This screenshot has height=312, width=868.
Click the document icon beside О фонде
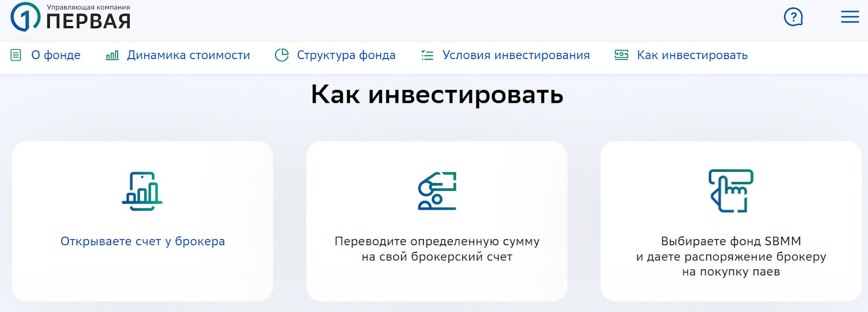(16, 55)
